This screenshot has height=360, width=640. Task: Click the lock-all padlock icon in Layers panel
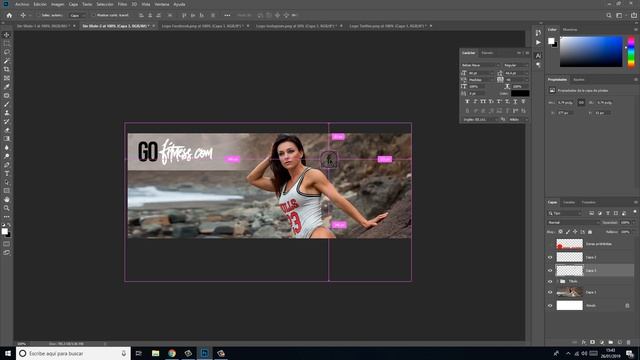[590, 232]
